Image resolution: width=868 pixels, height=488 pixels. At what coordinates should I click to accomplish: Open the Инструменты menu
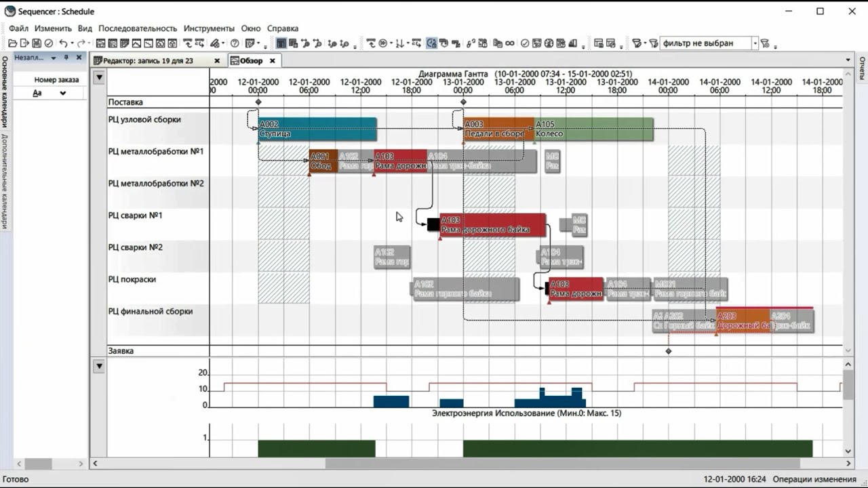click(x=209, y=28)
